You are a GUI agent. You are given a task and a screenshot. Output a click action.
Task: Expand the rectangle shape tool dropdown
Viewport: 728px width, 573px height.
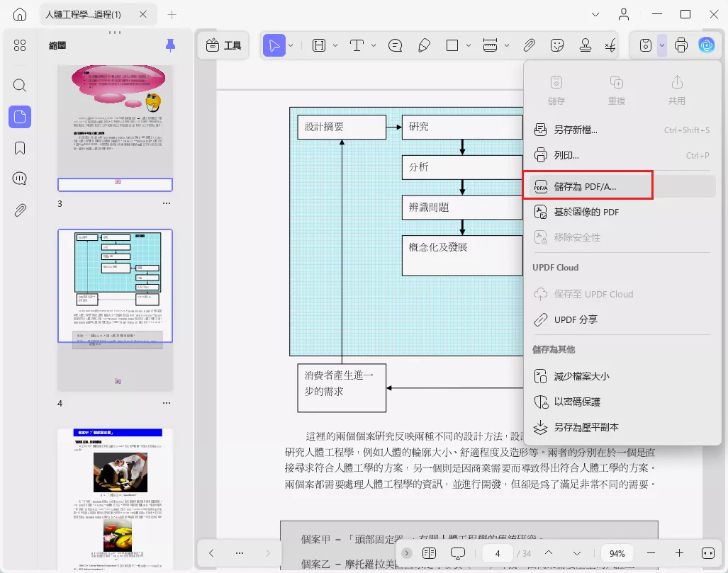click(469, 45)
